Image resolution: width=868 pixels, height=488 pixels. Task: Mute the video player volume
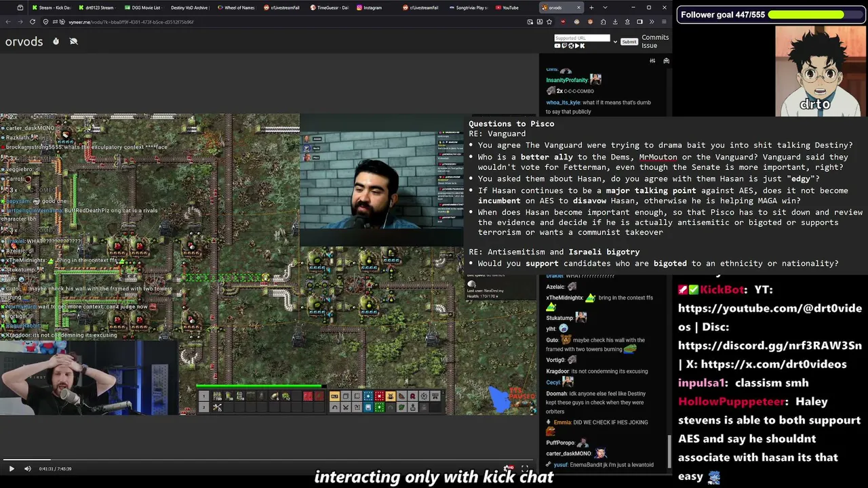click(28, 468)
